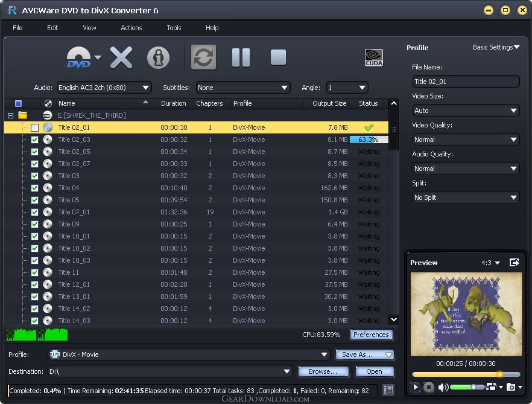532x404 pixels.
Task: Uncheck the Title 09 checkbox
Action: [34, 224]
